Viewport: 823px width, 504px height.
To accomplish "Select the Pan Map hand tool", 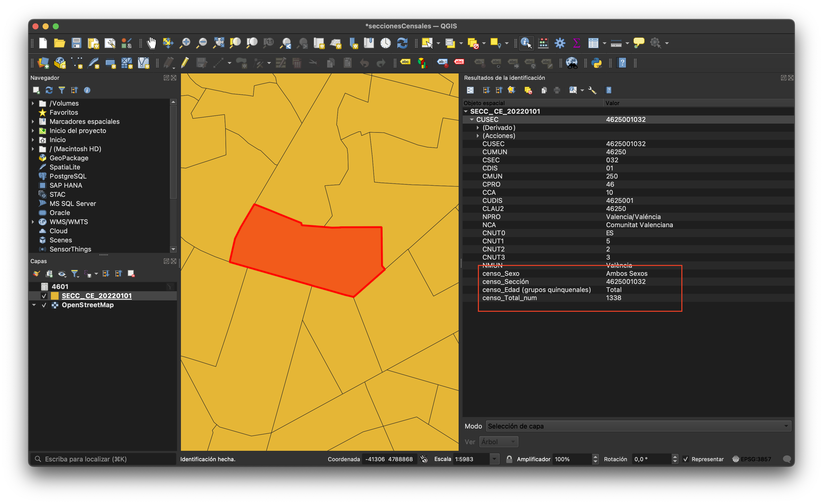I will (152, 43).
